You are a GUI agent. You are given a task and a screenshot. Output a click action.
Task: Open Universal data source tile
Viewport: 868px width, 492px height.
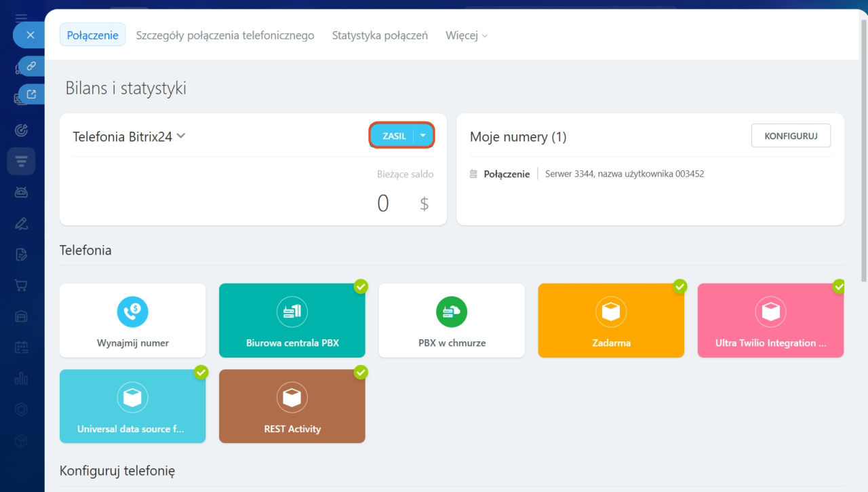coord(132,406)
